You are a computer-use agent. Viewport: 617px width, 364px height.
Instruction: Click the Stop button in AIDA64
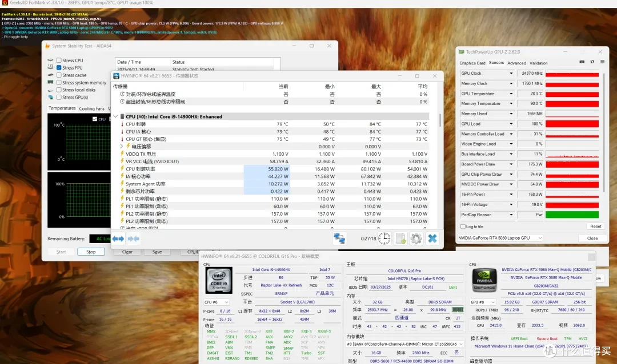pyautogui.click(x=91, y=252)
